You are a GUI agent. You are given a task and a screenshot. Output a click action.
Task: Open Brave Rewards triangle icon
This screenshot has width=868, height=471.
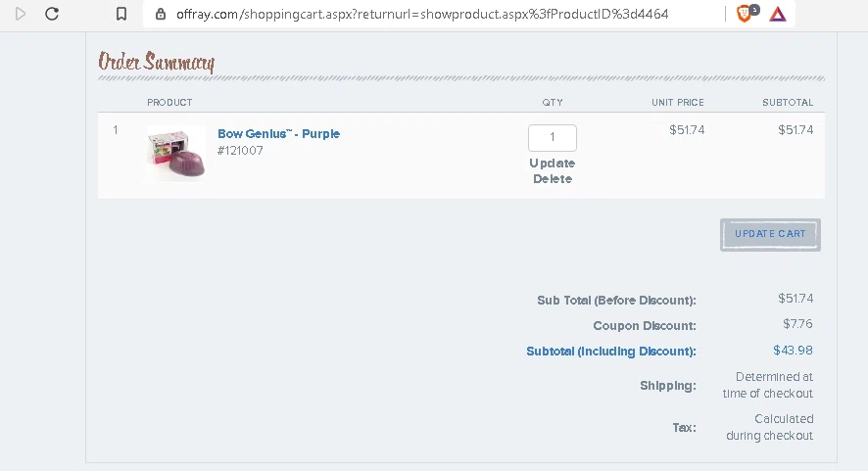point(778,14)
